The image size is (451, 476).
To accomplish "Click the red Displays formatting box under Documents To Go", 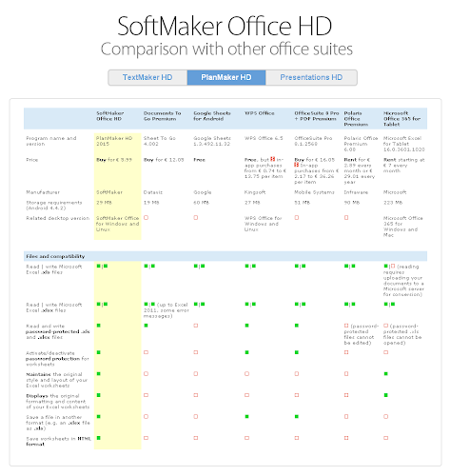I will pos(146,395).
